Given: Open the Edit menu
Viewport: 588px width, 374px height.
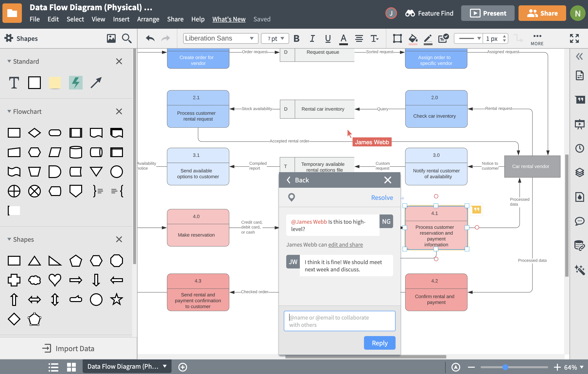Looking at the screenshot, I should [x=52, y=19].
